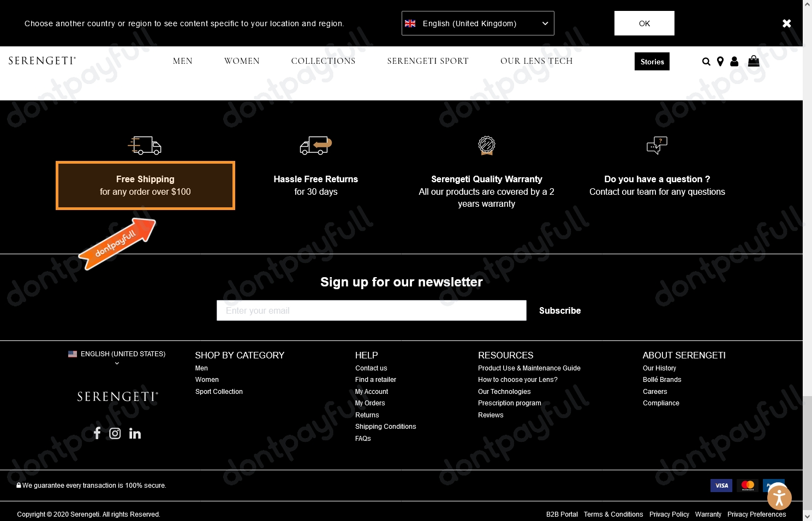Open the accessibility widget icon
This screenshot has height=521, width=812.
tap(779, 497)
